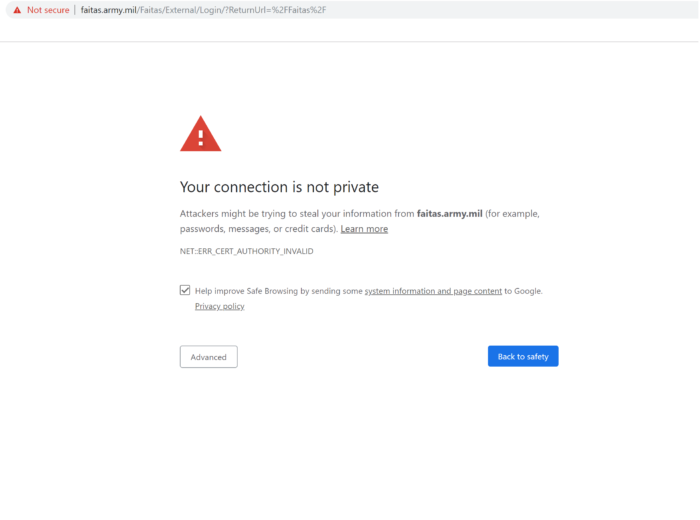Click the bold faitas.army.mil in warning message

[x=449, y=213]
